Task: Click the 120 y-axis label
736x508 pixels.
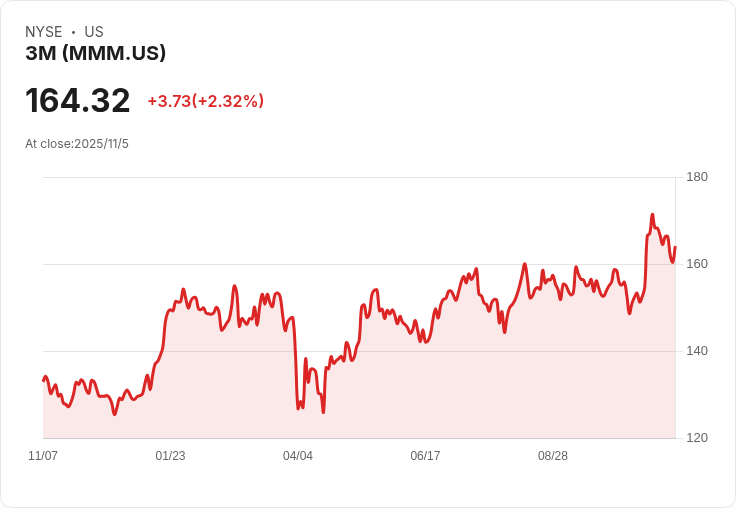Action: pyautogui.click(x=697, y=438)
